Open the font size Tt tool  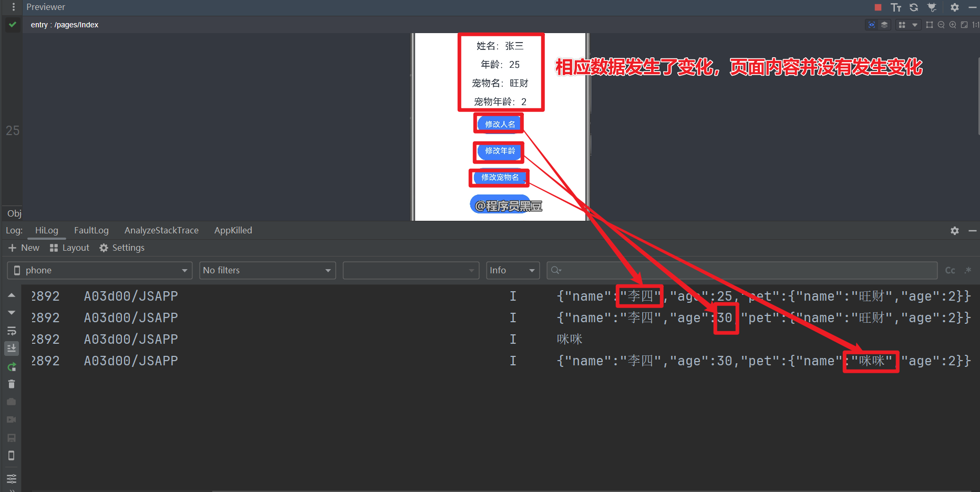(x=896, y=7)
